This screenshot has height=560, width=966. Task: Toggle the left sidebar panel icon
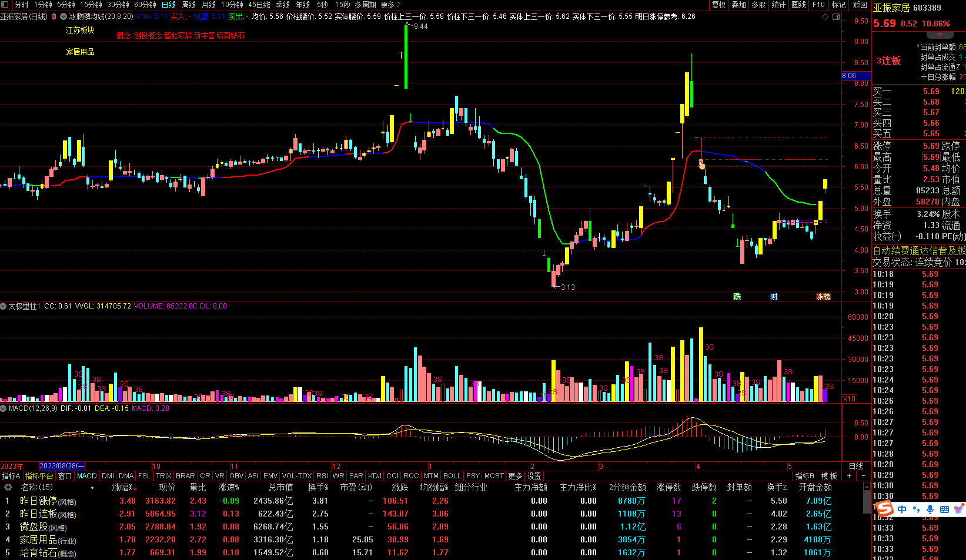[5, 5]
